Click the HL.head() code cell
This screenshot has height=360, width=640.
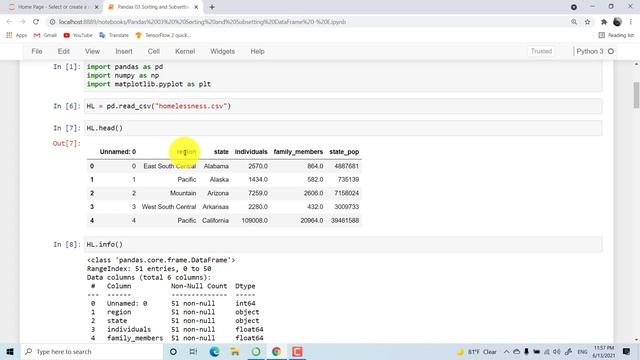point(343,128)
